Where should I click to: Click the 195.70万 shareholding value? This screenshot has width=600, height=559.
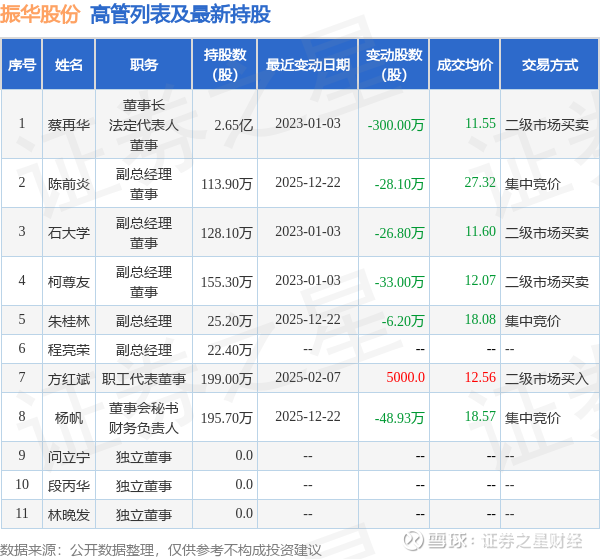227,417
